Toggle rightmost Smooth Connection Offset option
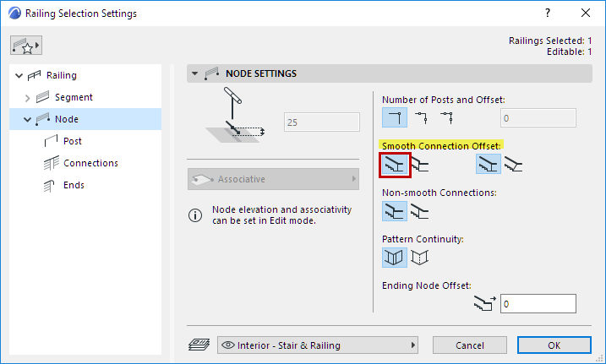This screenshot has width=606, height=364. 513,165
